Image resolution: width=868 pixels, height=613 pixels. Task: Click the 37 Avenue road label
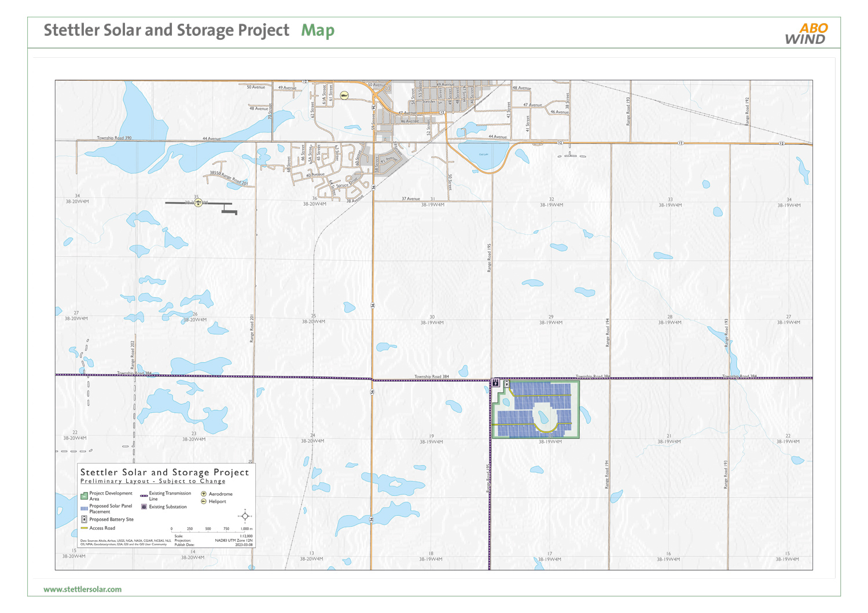[411, 198]
